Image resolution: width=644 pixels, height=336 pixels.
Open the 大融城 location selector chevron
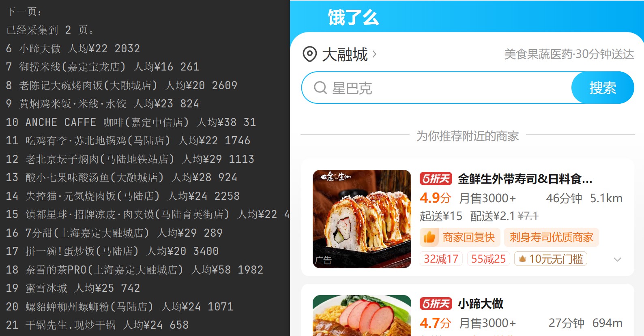click(374, 54)
